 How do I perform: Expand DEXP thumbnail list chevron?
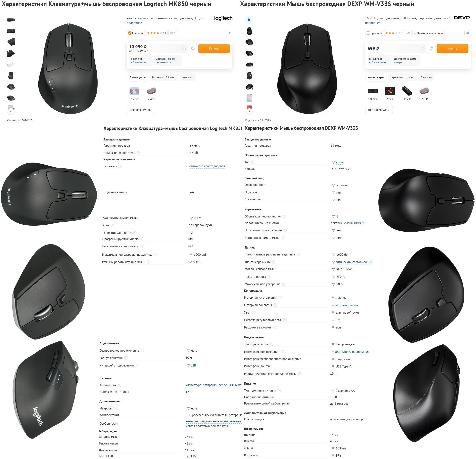[249, 111]
